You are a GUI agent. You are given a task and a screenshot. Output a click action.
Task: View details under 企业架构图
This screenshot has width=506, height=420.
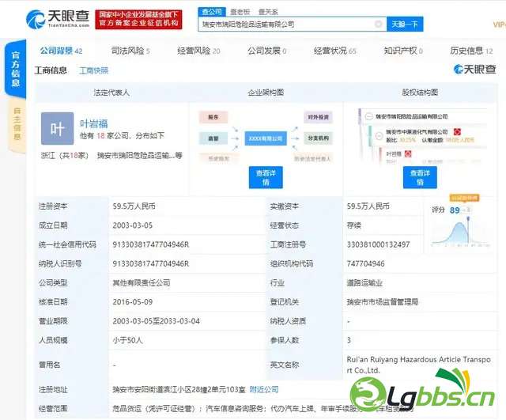click(266, 177)
